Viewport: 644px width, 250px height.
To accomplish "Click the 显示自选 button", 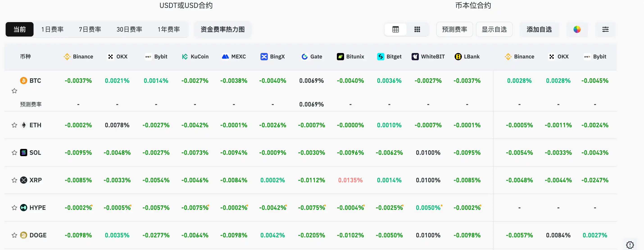I will [x=494, y=29].
